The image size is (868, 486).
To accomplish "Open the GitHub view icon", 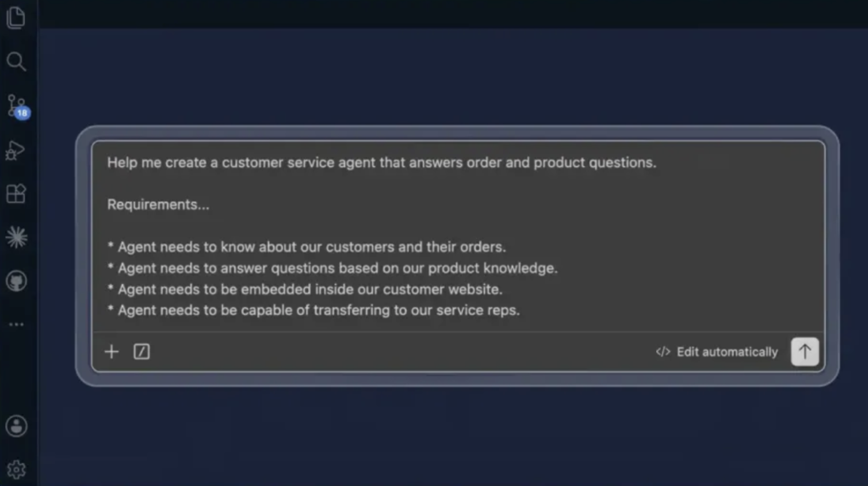I will tap(17, 281).
